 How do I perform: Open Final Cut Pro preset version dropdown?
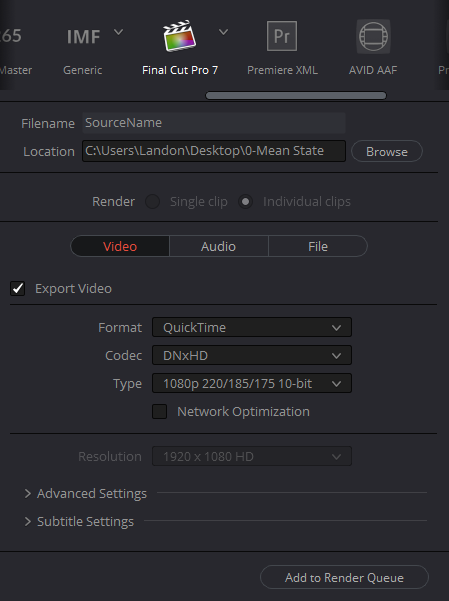(223, 32)
